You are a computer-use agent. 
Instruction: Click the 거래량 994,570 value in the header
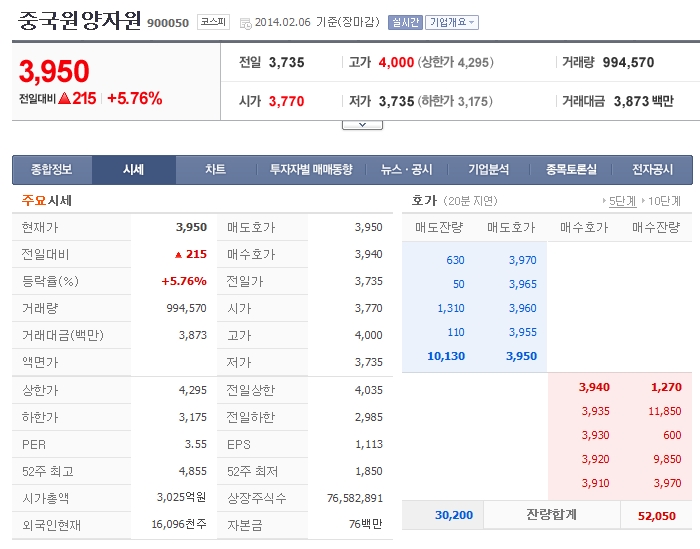click(628, 62)
